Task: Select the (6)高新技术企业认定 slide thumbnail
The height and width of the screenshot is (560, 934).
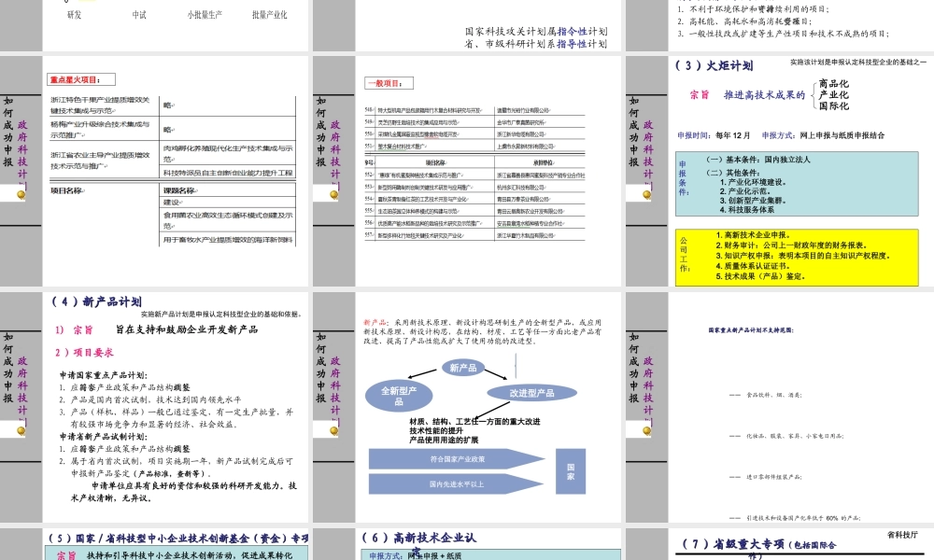Action: click(467, 544)
